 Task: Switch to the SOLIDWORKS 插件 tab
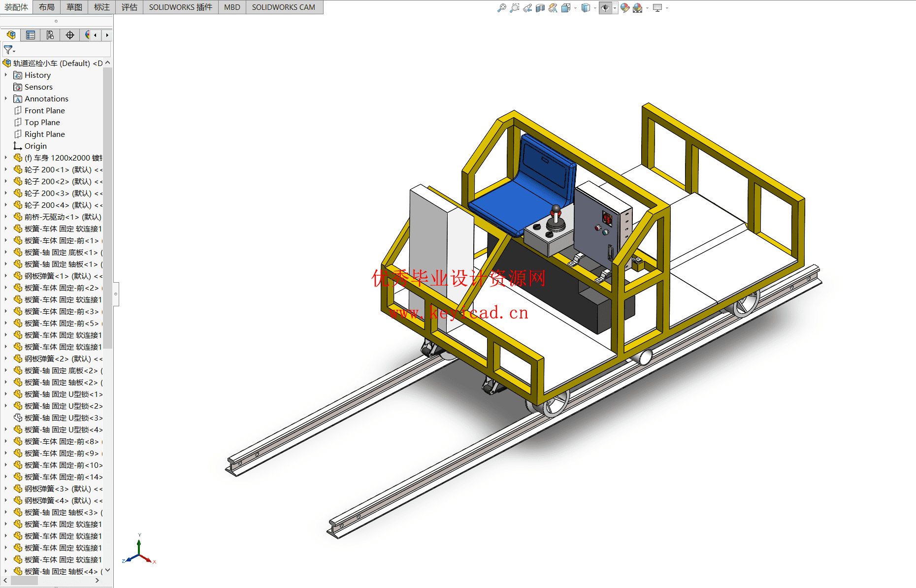pyautogui.click(x=181, y=7)
